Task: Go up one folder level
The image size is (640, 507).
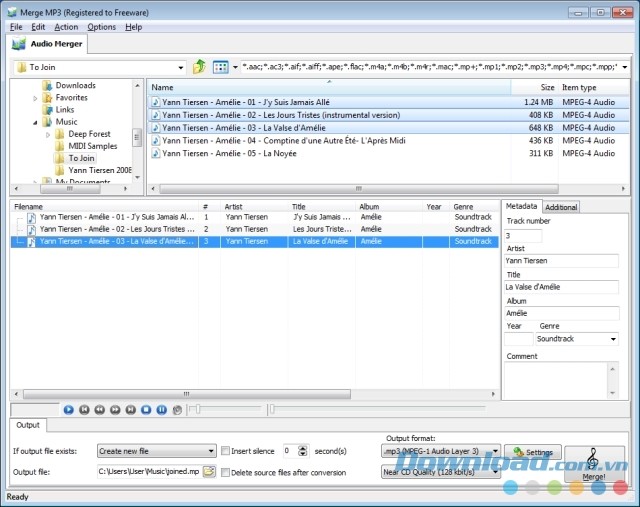Action: [199, 67]
